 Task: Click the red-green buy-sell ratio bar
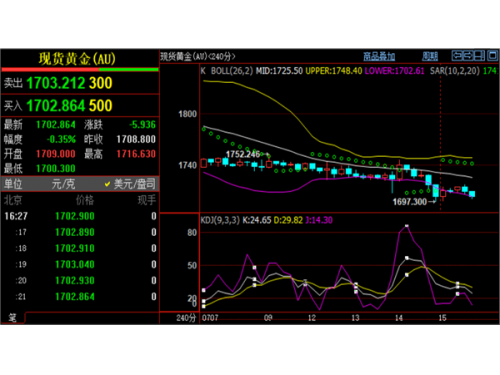tap(80, 70)
